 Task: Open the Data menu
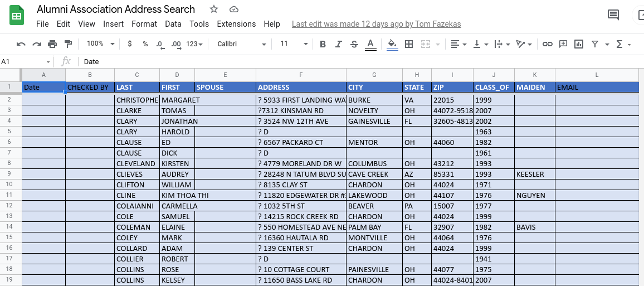(x=173, y=24)
